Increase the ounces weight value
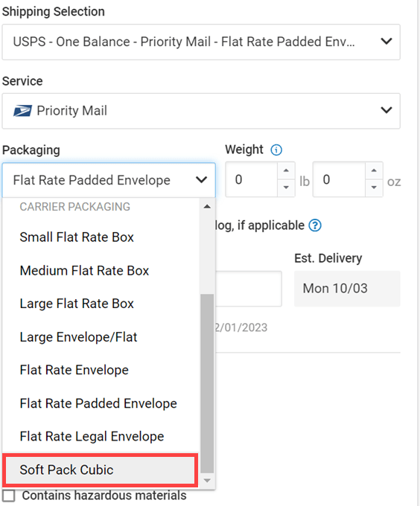Screen dimensions: 420x506 pyautogui.click(x=374, y=170)
